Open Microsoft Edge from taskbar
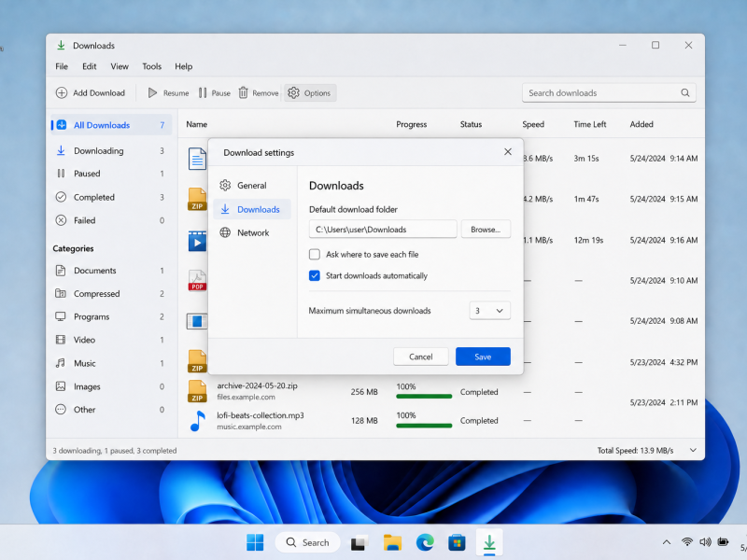 tap(425, 542)
